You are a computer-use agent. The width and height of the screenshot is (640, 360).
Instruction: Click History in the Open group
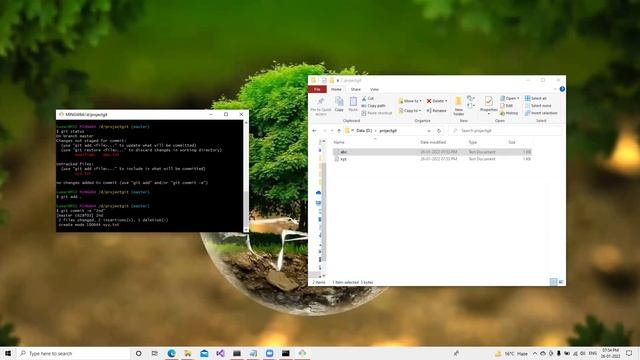click(x=509, y=113)
